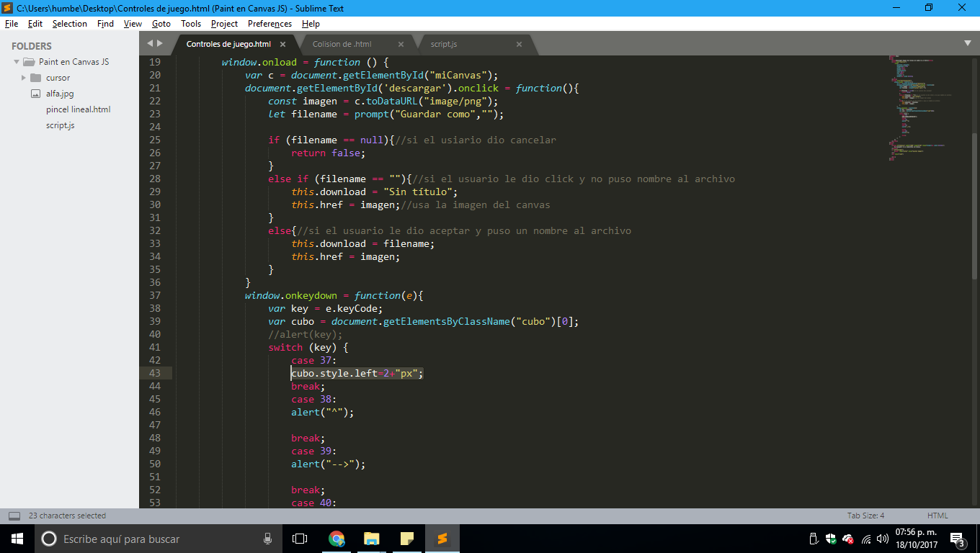Viewport: 980px width, 553px height.
Task: Open the Selection menu
Action: pyautogui.click(x=69, y=24)
